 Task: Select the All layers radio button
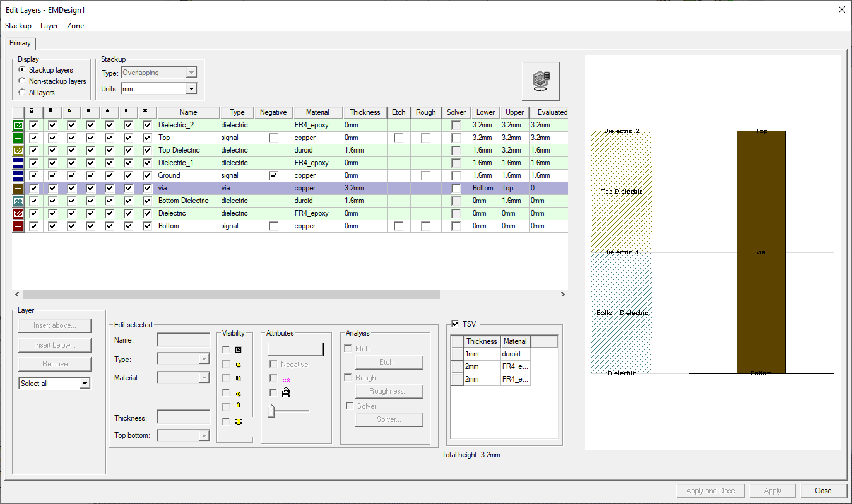tap(21, 91)
